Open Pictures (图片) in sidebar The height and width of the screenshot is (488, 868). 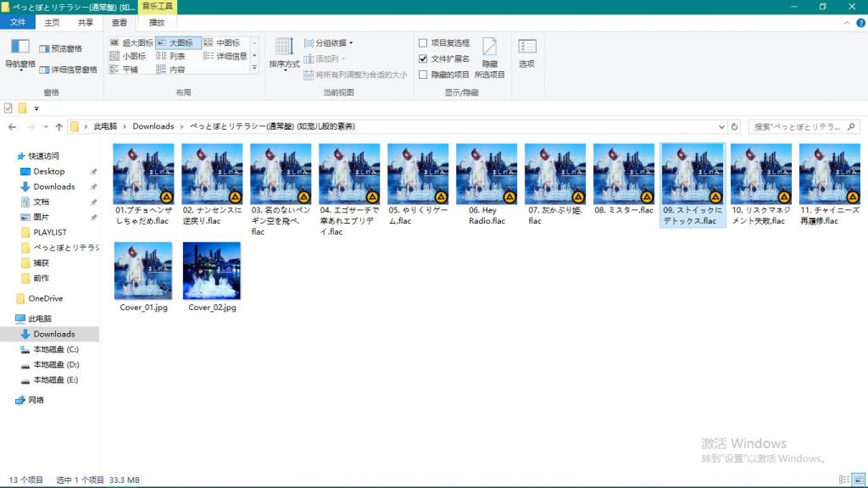tap(41, 217)
